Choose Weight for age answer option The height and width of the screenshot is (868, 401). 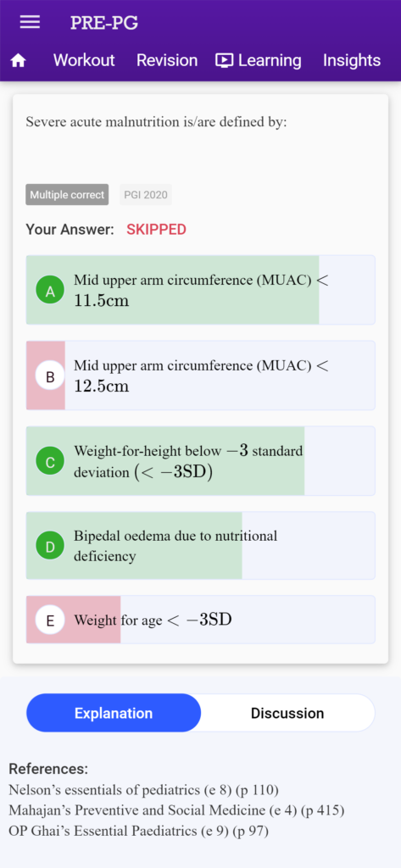pyautogui.click(x=200, y=620)
